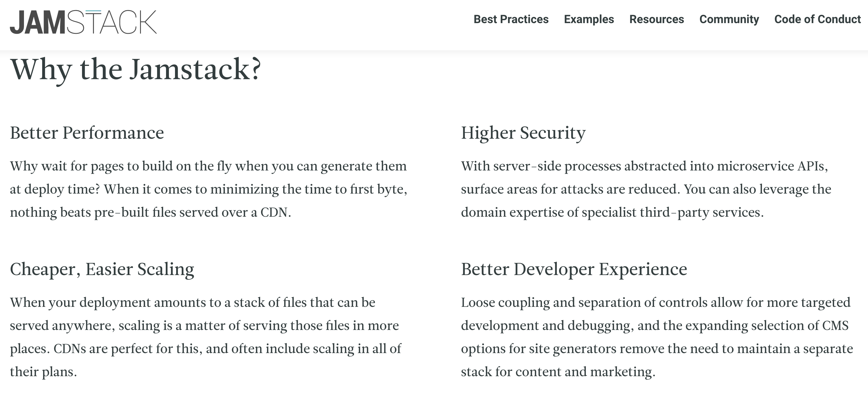Click the Cheaper, Easier Scaling heading
Screen dimensions: 868x412
pos(102,269)
